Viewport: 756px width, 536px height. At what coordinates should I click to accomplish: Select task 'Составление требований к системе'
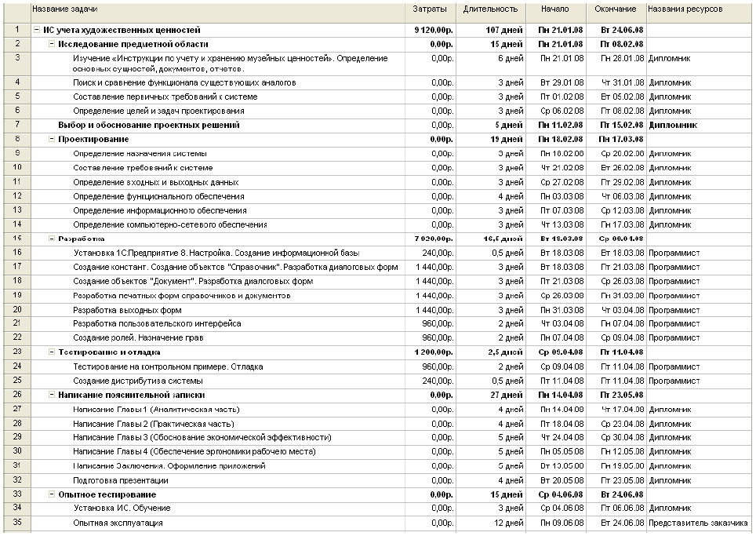click(143, 168)
